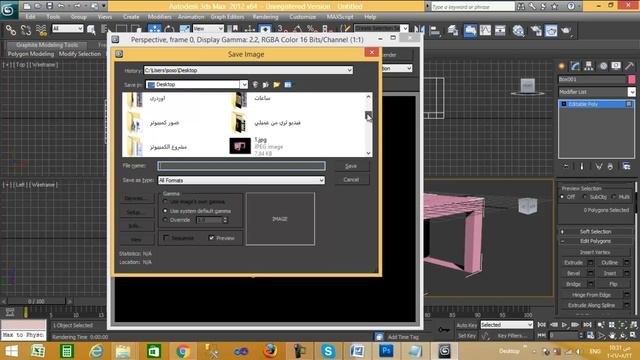Open the Customize menu
The image size is (640, 360).
pos(302,17)
